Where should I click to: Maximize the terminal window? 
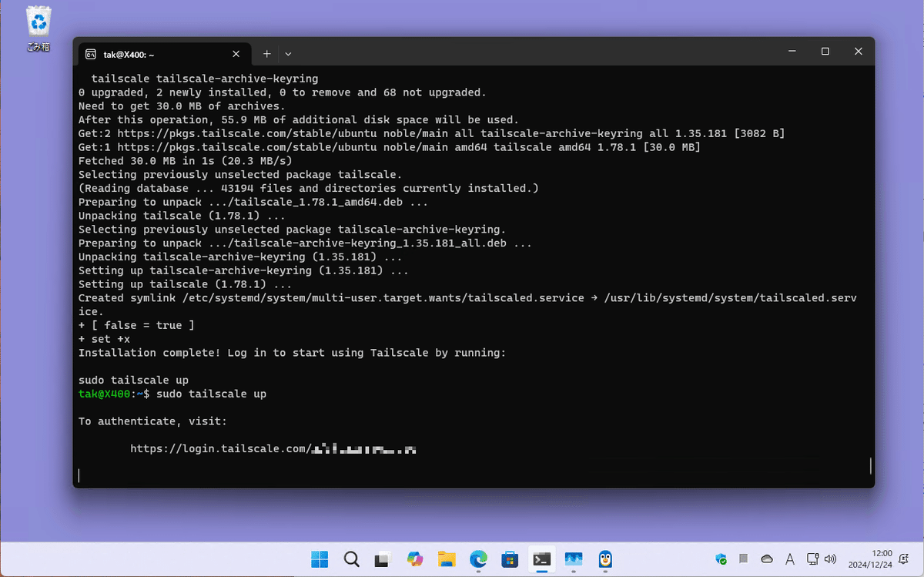(x=825, y=52)
